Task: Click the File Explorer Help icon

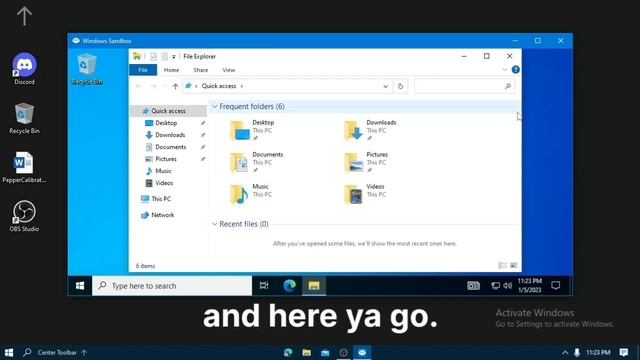Action: (x=516, y=70)
